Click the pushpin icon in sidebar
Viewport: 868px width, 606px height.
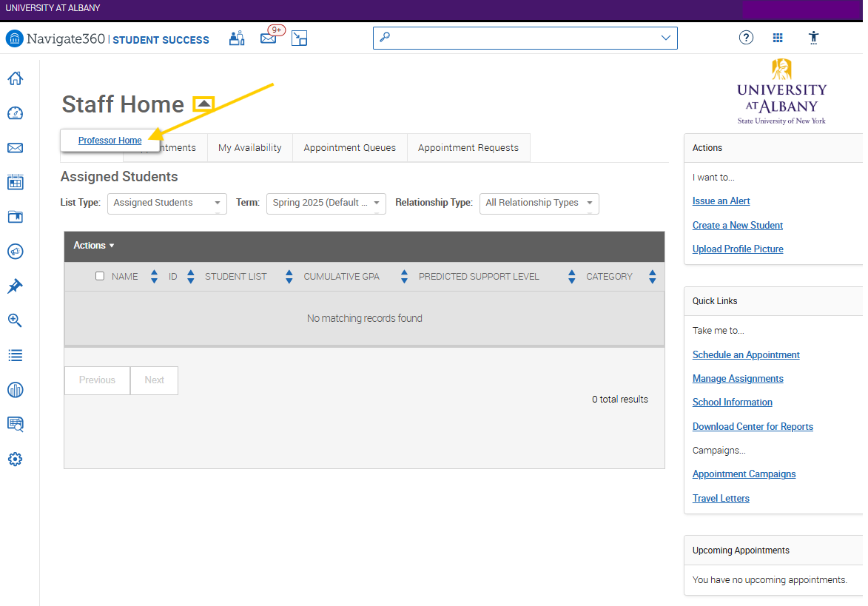tap(15, 286)
